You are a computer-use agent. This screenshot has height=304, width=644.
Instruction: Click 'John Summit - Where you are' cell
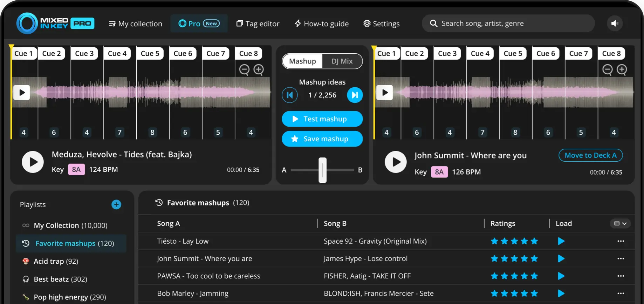205,259
